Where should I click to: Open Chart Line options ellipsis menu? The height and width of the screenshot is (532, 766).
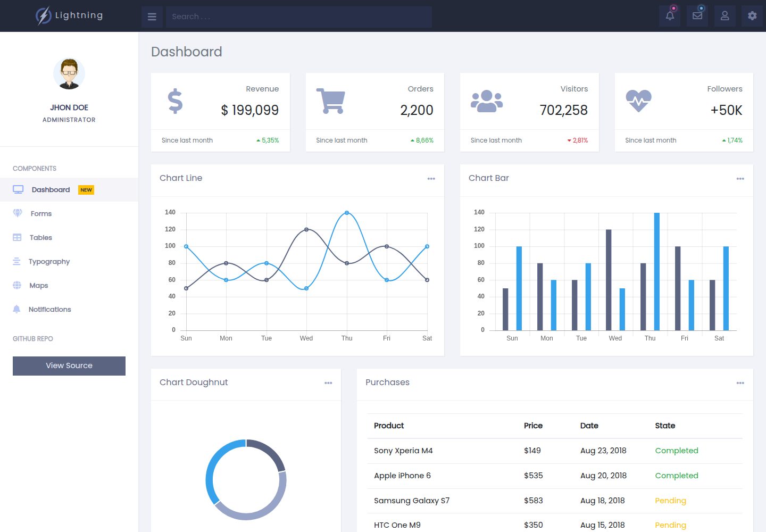[431, 179]
